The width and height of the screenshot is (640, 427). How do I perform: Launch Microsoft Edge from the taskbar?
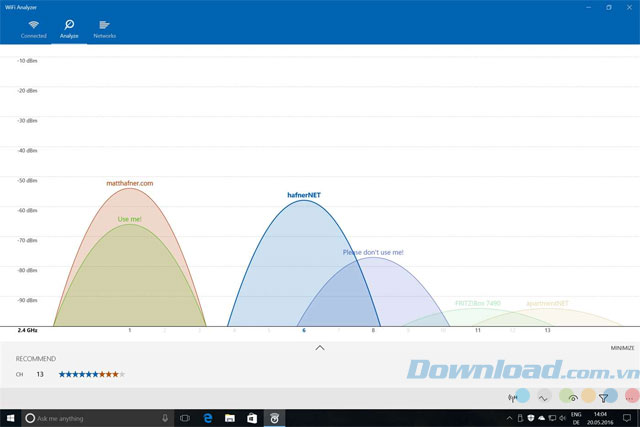click(x=208, y=418)
